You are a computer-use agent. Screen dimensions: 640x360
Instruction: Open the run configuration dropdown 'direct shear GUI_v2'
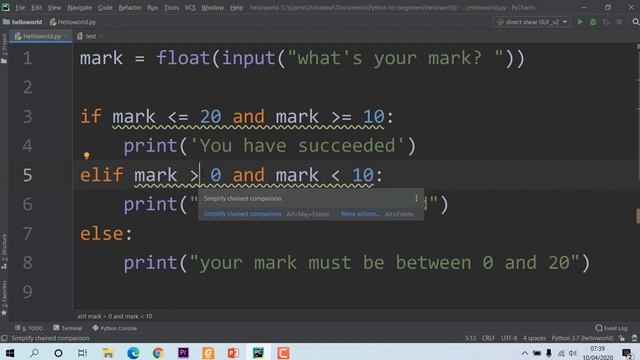pos(532,22)
